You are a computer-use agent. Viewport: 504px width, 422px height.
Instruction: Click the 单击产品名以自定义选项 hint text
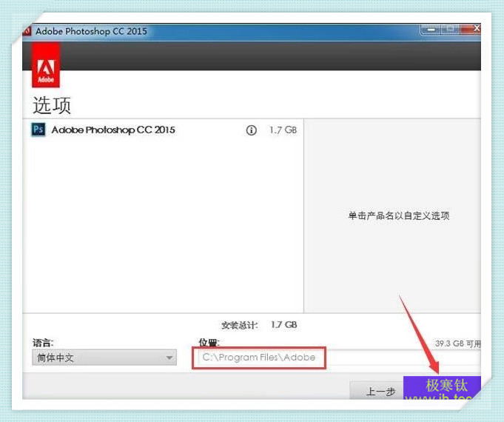pos(399,215)
